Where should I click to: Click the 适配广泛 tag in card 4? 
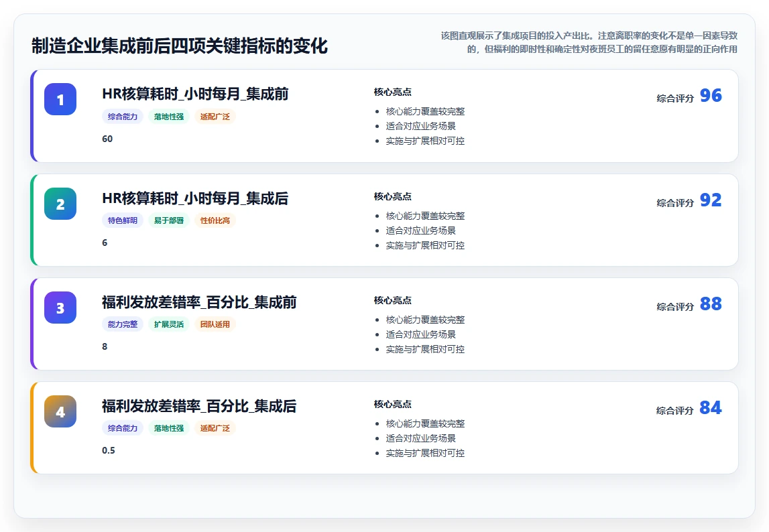(215, 428)
